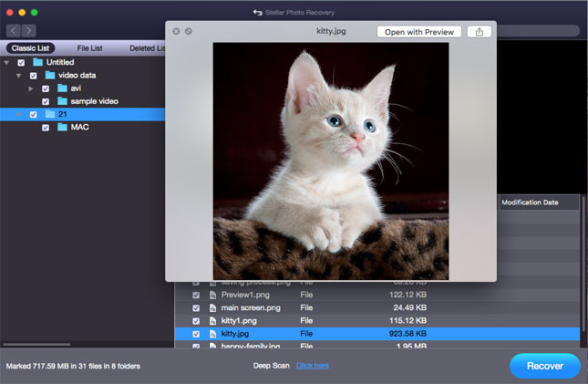Click the MAC folder icon
This screenshot has width=588, height=384.
tap(62, 127)
